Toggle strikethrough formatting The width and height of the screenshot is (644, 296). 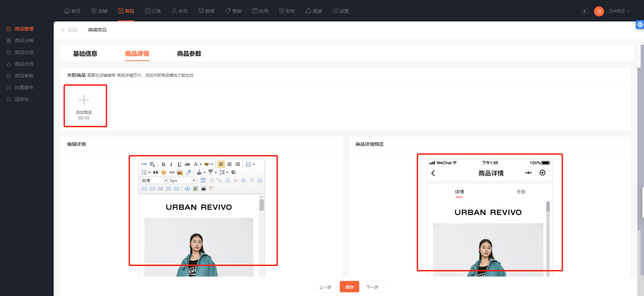click(x=187, y=164)
